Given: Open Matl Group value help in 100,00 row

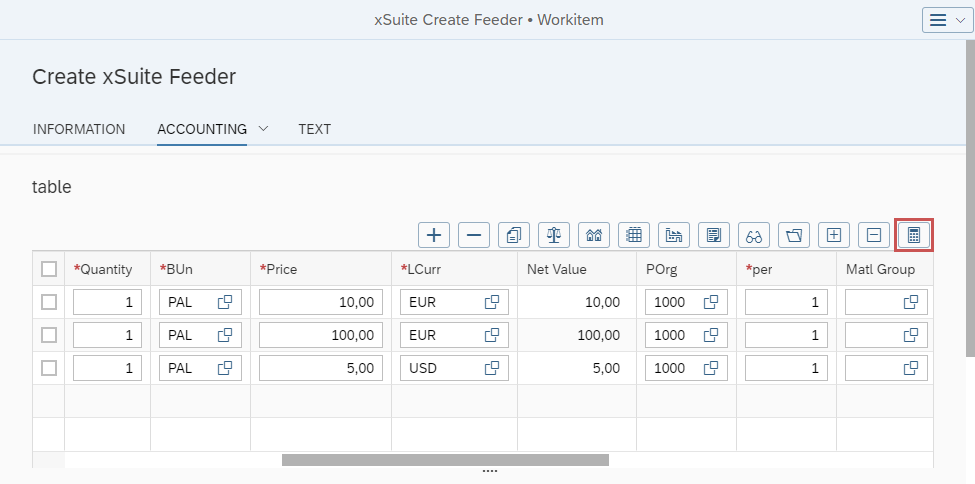Looking at the screenshot, I should click(x=911, y=335).
